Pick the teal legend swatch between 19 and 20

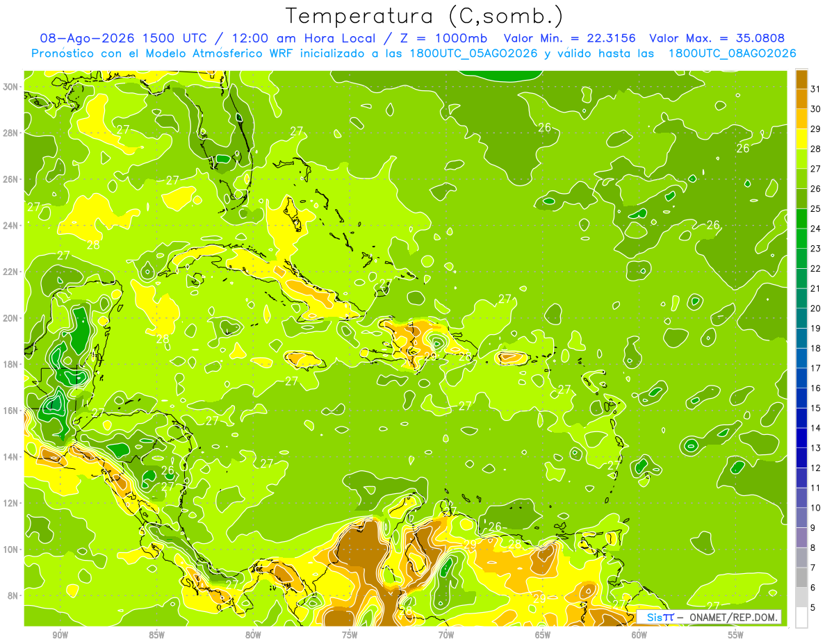801,318
